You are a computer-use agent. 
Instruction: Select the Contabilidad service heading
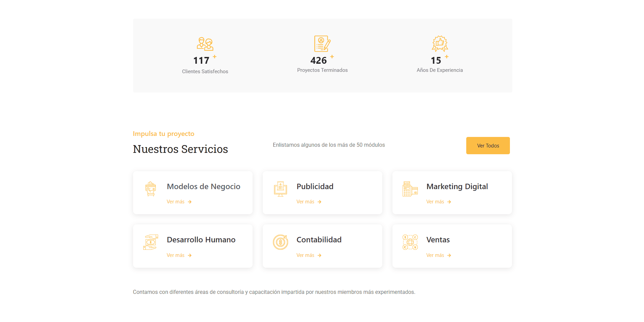[x=319, y=240]
